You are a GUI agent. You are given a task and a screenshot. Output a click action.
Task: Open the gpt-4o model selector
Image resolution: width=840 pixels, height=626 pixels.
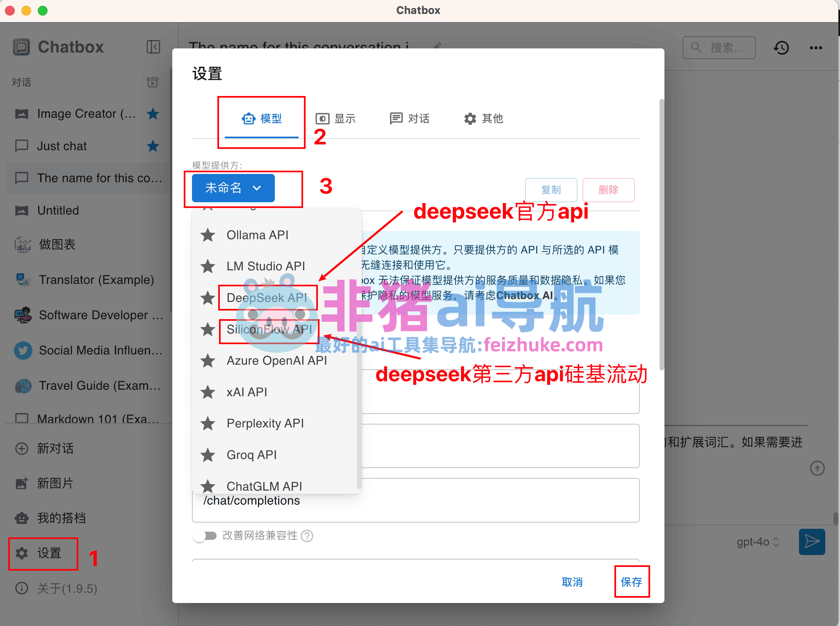tap(758, 542)
